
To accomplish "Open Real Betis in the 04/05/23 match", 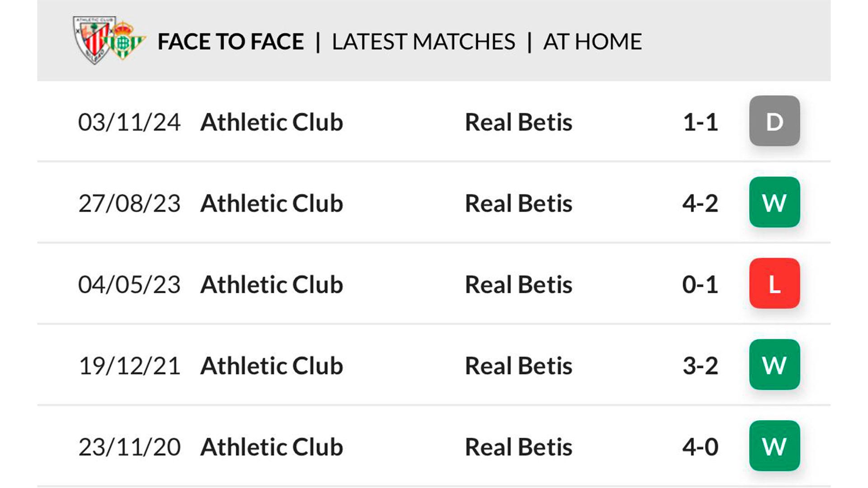I will pos(519,285).
